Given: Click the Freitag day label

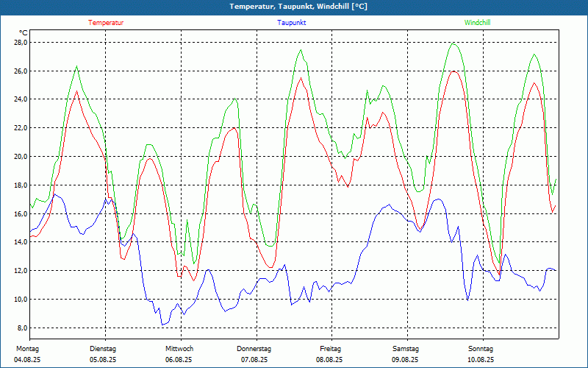Looking at the screenshot, I should click(330, 349).
